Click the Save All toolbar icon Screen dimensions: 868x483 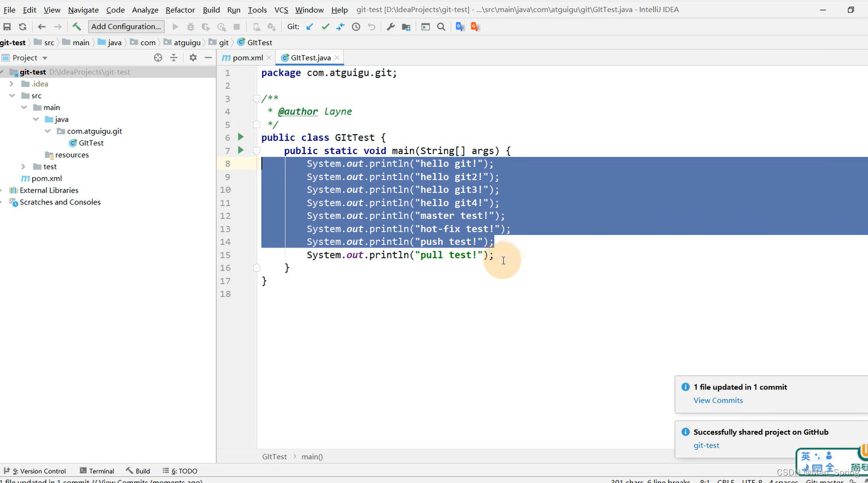coord(7,27)
